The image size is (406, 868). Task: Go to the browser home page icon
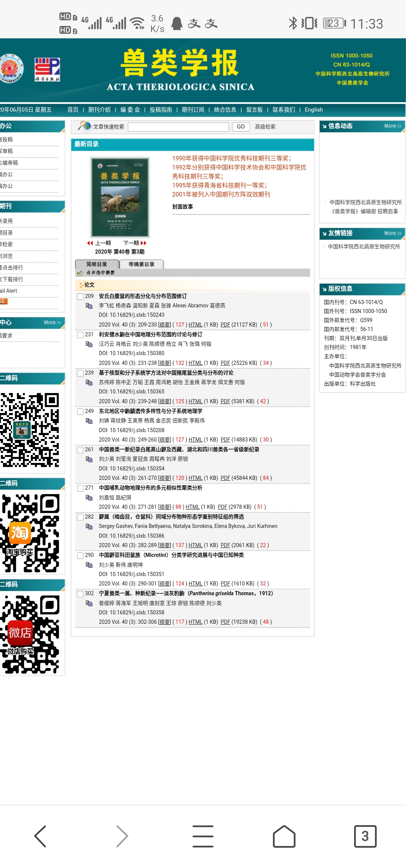[x=284, y=836]
